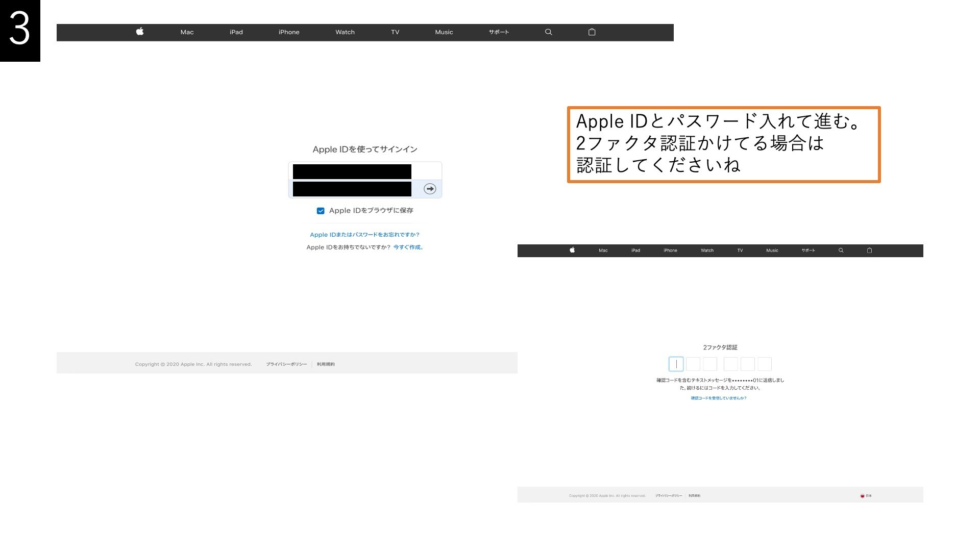Open Music in the 2-factor page navbar
Image resolution: width=980 pixels, height=551 pixels.
click(x=772, y=251)
